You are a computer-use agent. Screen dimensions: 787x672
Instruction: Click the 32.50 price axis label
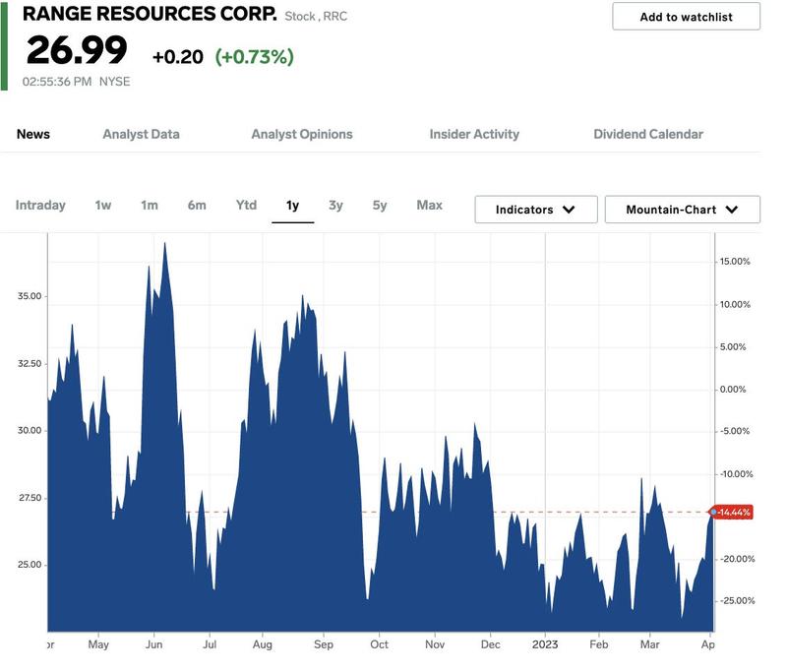point(30,363)
